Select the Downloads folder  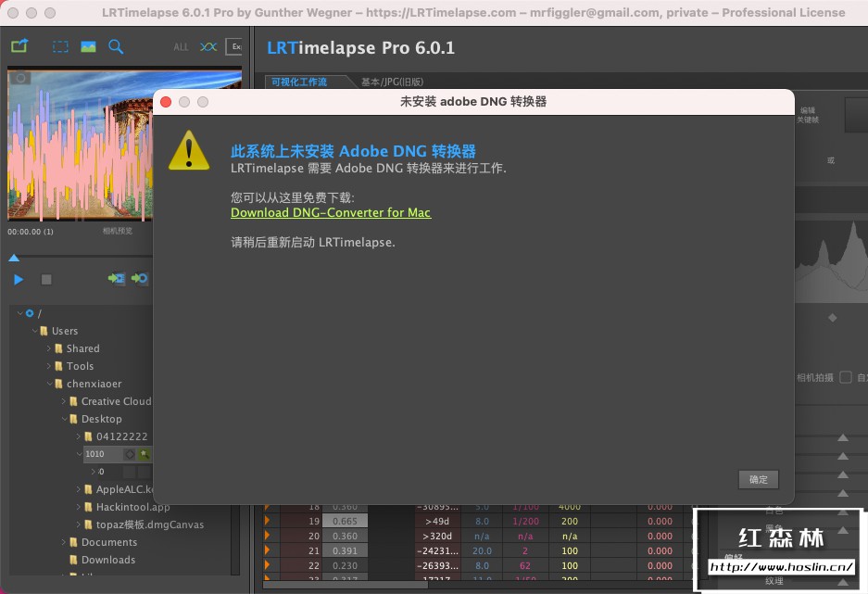point(108,560)
